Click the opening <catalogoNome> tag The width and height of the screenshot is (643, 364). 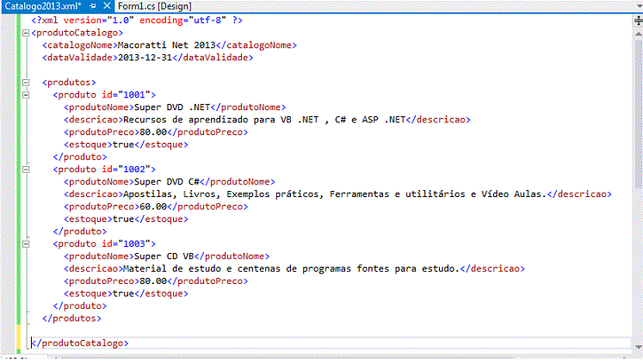[x=80, y=45]
